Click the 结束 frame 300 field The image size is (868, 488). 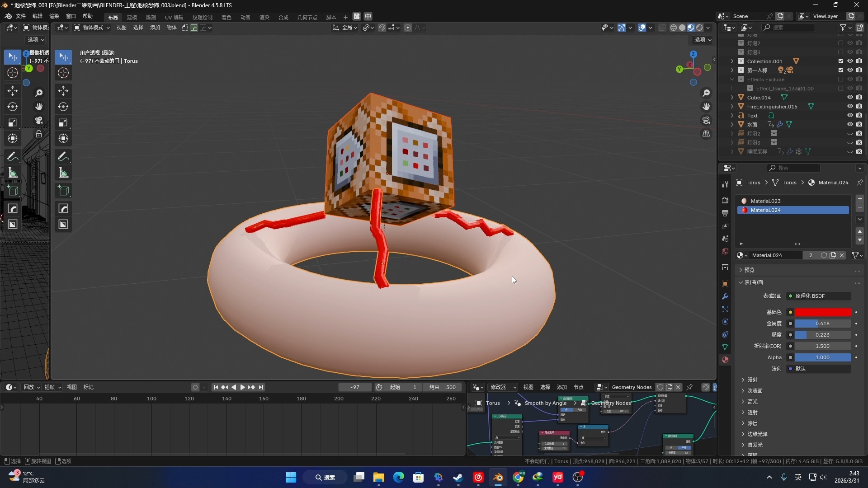(443, 387)
